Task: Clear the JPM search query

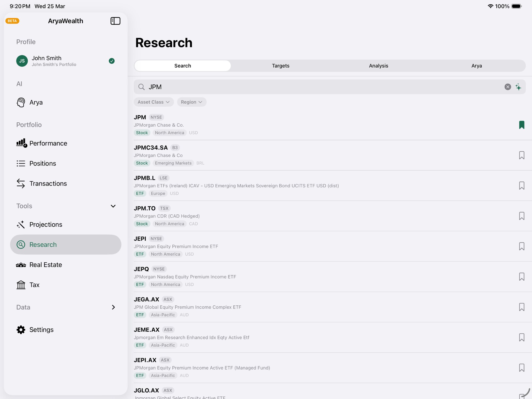Action: 508,87
